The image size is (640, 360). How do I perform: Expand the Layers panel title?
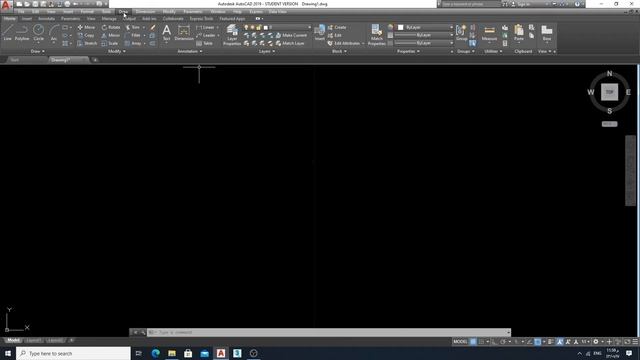pos(267,51)
